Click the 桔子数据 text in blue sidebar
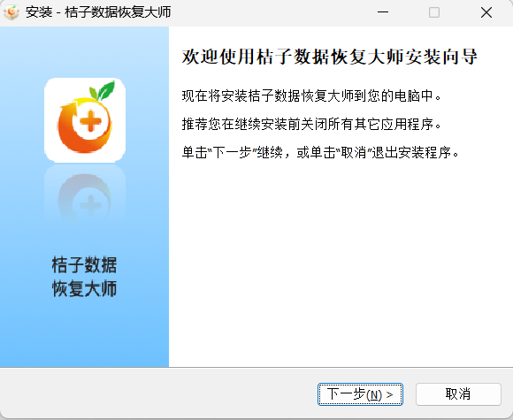 coord(84,265)
